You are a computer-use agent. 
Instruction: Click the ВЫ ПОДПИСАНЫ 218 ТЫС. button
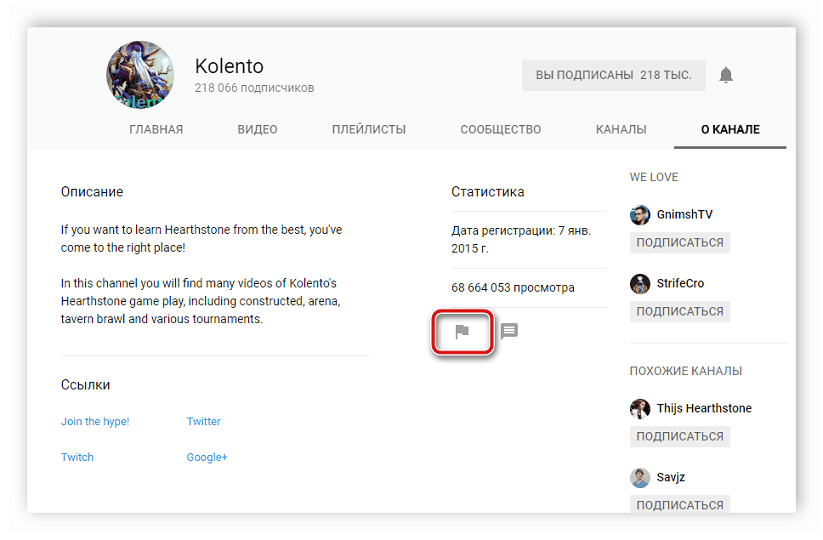(x=614, y=75)
